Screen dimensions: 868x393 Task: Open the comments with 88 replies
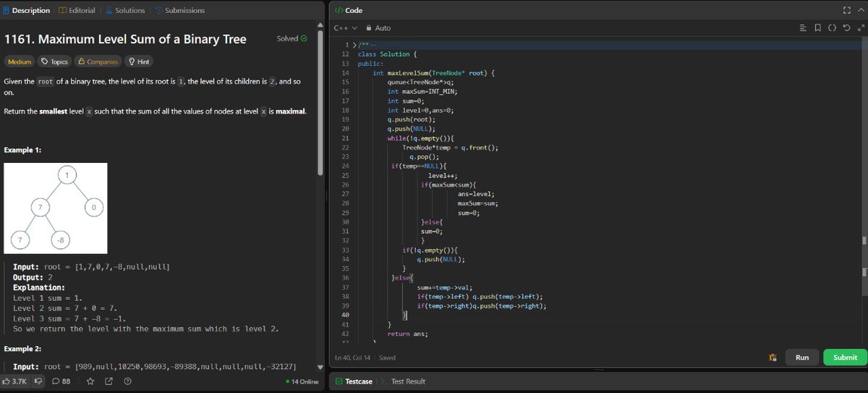click(x=61, y=381)
